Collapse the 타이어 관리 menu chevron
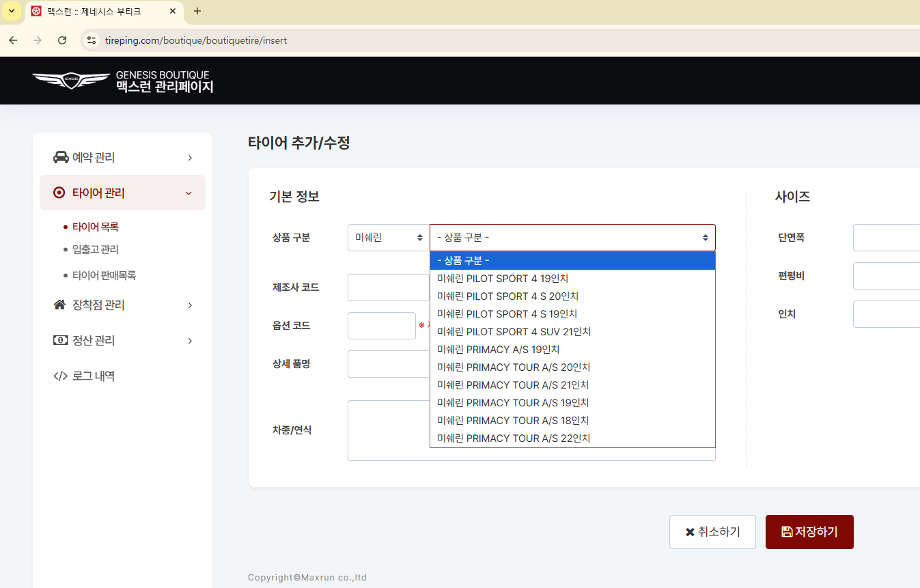Viewport: 920px width, 588px height. point(189,193)
